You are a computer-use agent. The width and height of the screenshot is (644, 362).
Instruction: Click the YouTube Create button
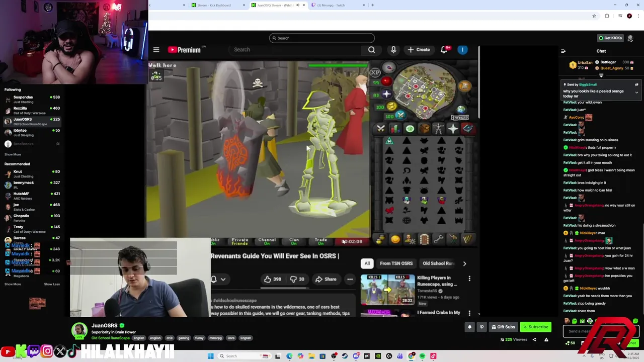(419, 50)
